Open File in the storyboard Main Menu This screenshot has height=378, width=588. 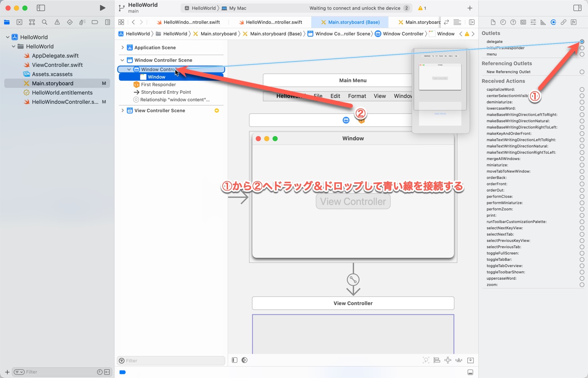point(318,96)
